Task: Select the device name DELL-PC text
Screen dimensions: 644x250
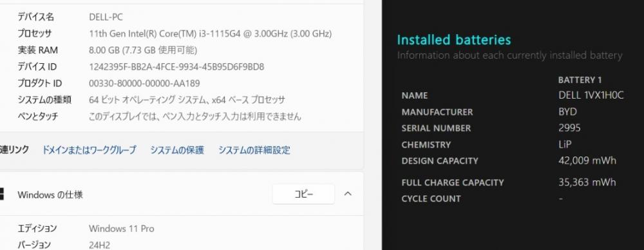Action: point(106,17)
